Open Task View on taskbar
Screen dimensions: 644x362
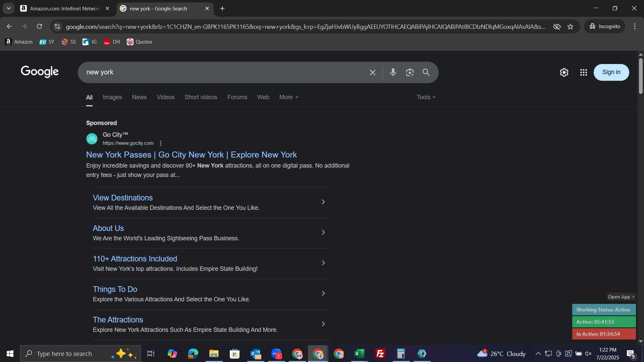tap(151, 354)
